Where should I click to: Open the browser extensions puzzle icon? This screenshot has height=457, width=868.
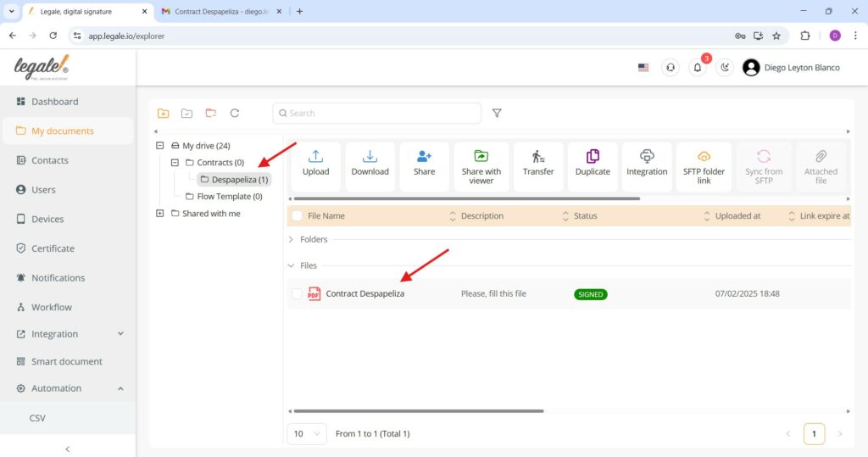click(805, 36)
